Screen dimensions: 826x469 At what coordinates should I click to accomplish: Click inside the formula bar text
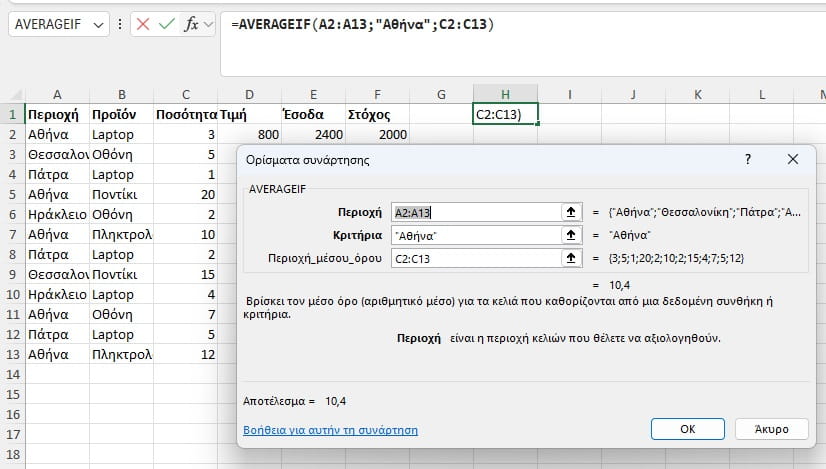coord(362,24)
